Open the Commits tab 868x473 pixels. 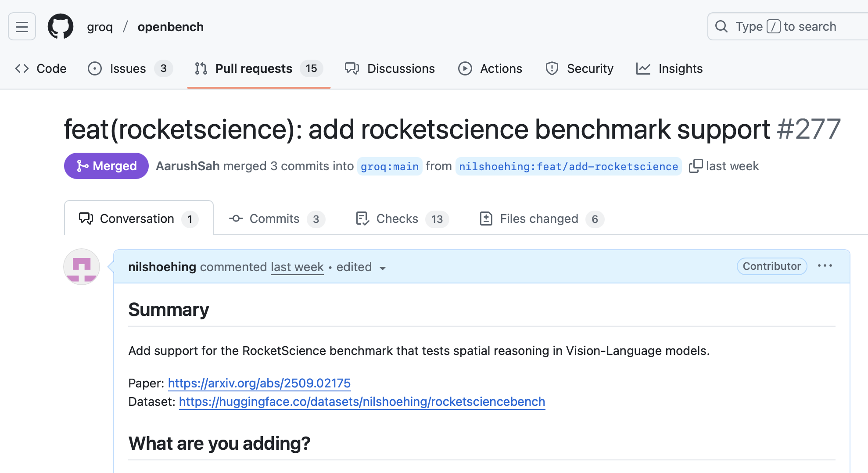[x=276, y=219]
